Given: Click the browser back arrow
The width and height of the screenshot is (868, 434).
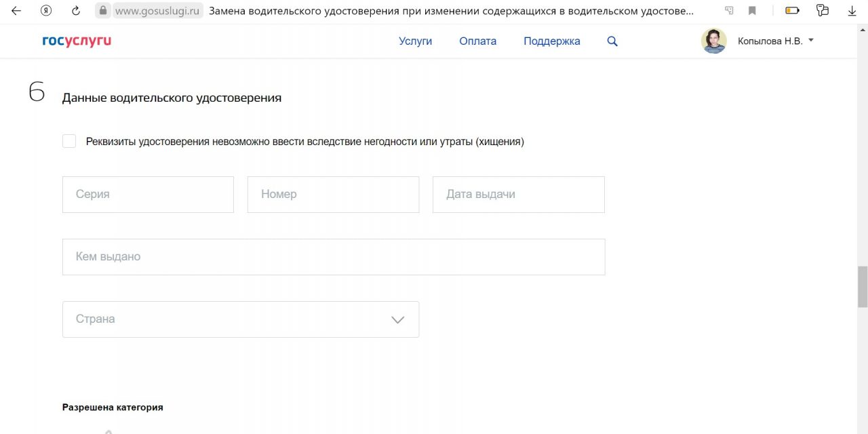Looking at the screenshot, I should (16, 11).
